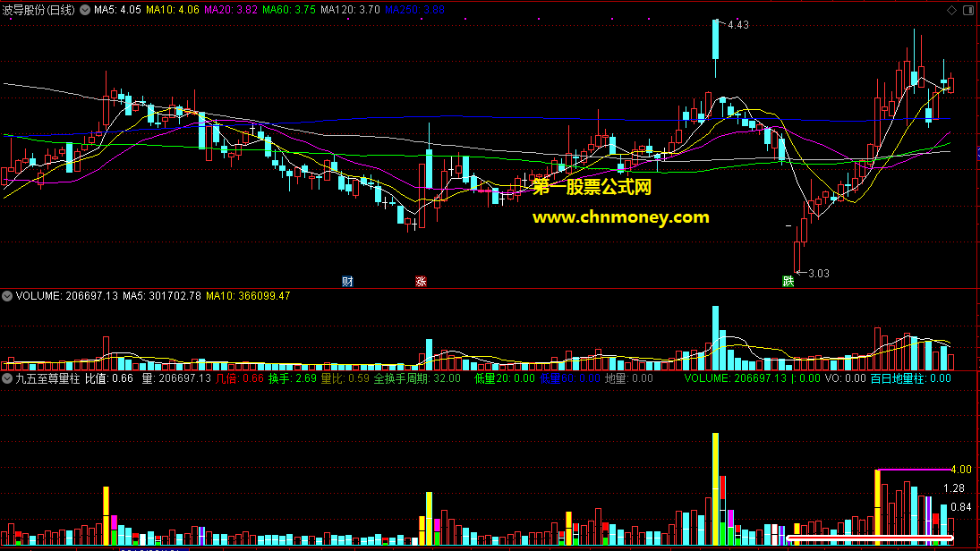980x551 pixels.
Task: Click the VO: 0.00 value
Action: pos(846,378)
